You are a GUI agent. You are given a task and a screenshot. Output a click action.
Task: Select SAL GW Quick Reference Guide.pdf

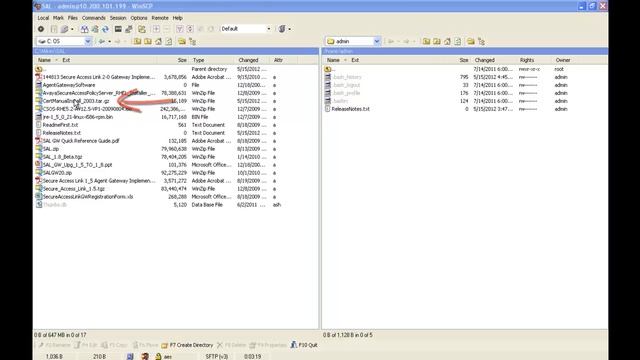click(x=81, y=141)
